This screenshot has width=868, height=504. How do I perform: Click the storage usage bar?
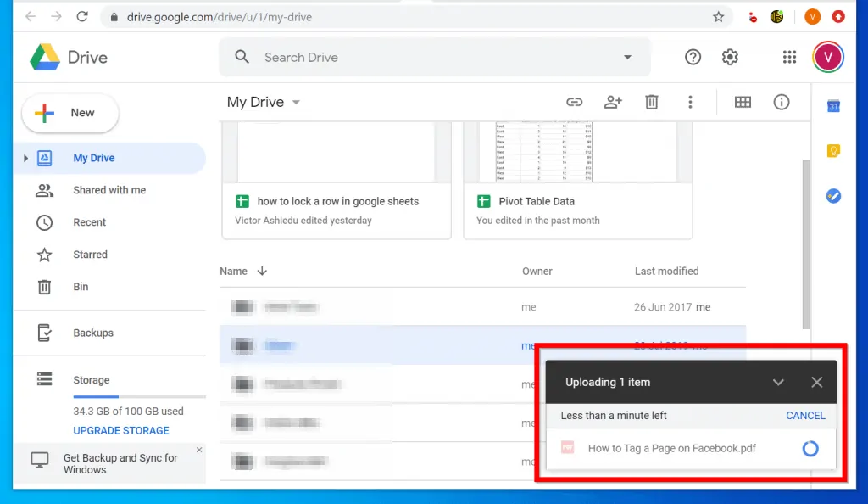click(x=139, y=396)
